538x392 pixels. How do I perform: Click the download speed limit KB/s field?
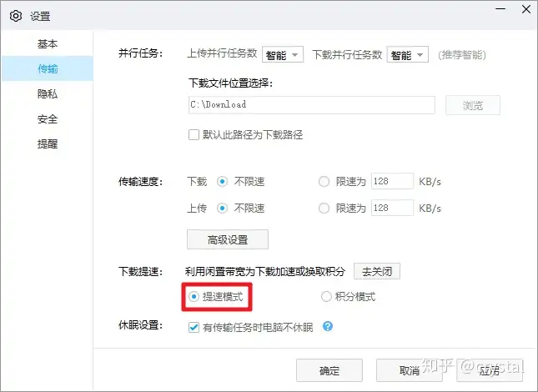tap(392, 181)
